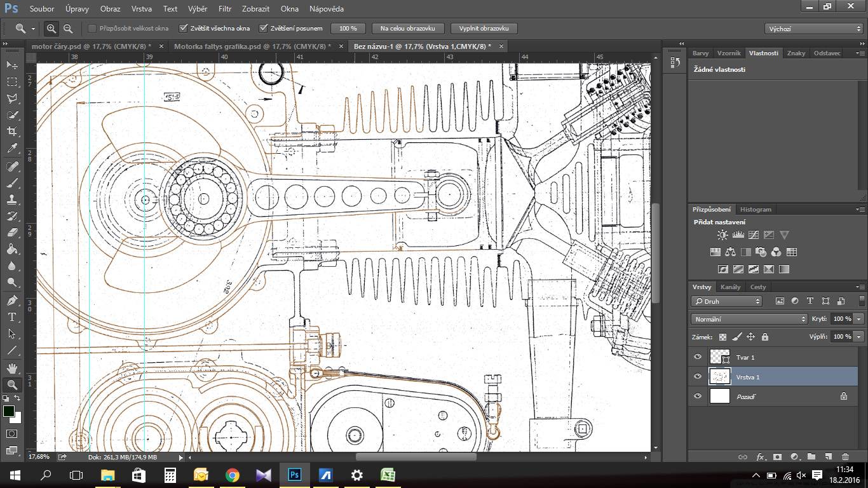Toggle 'Zvětšit všechna okna' checkbox
The image size is (868, 488).
point(184,29)
